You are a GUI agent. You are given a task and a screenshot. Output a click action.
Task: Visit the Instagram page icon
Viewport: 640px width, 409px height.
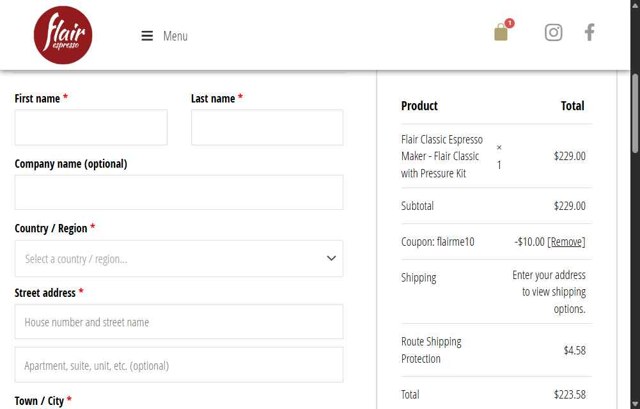[553, 32]
